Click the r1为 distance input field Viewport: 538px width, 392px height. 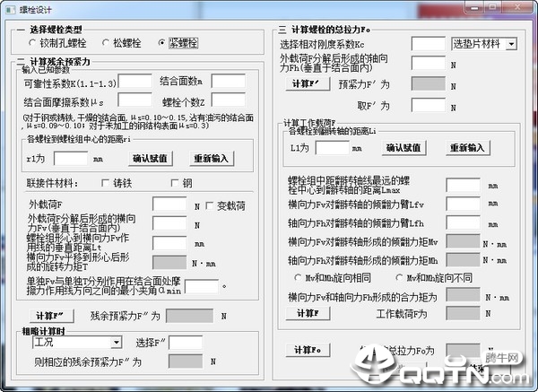tap(71, 159)
